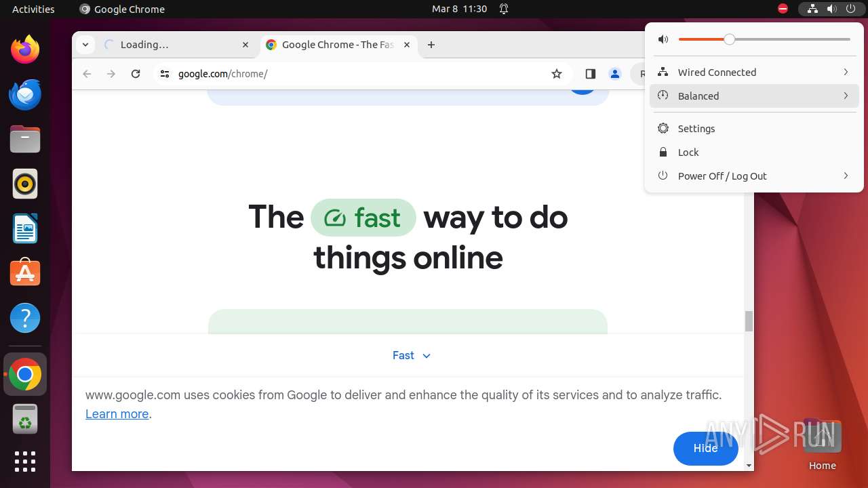Open Ubuntu Software store icon

[x=25, y=273]
